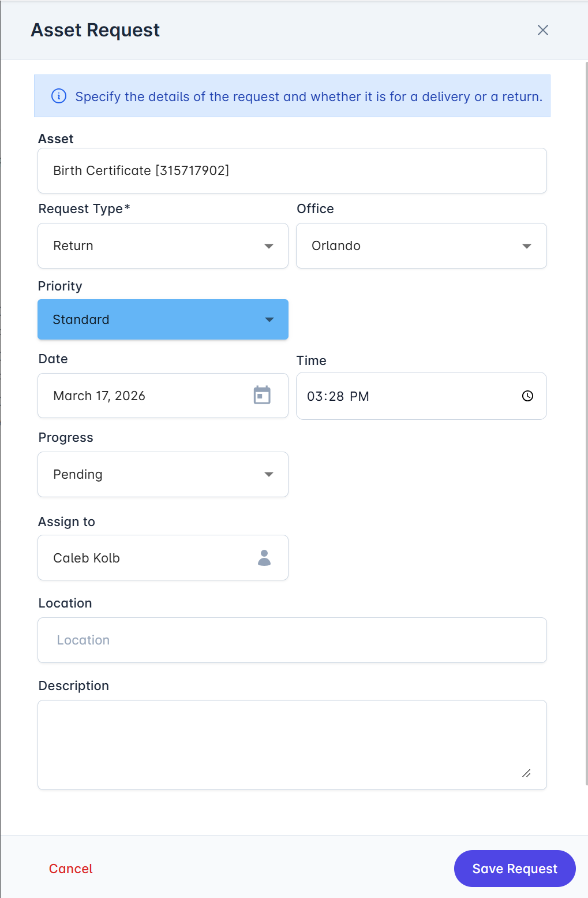Image resolution: width=588 pixels, height=898 pixels.
Task: Click the Asset Request dialog title
Action: coord(95,30)
